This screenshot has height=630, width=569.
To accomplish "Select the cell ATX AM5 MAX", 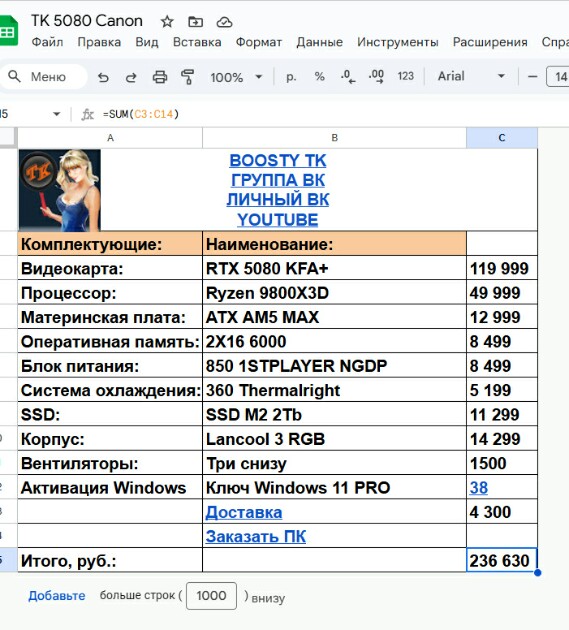I will (x=334, y=317).
